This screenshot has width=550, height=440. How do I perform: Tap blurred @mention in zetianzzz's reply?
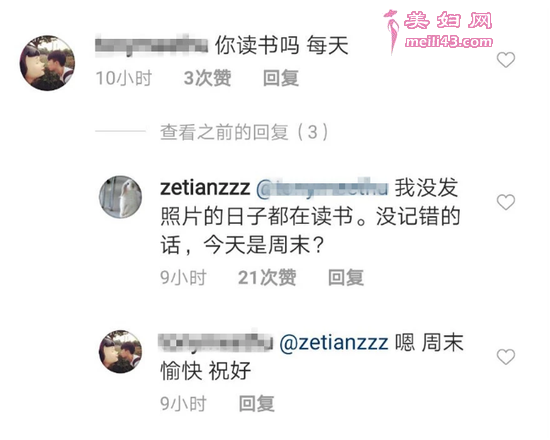coord(322,188)
